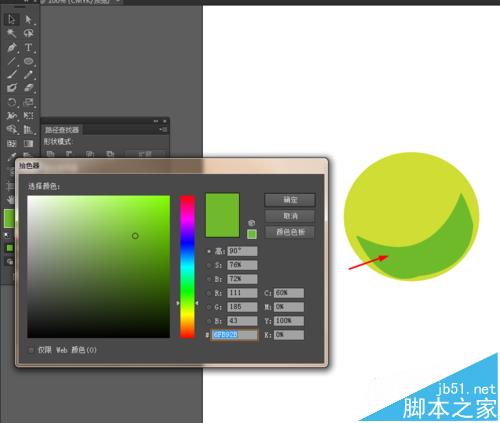Select the blue B radio button beside 43

209,321
